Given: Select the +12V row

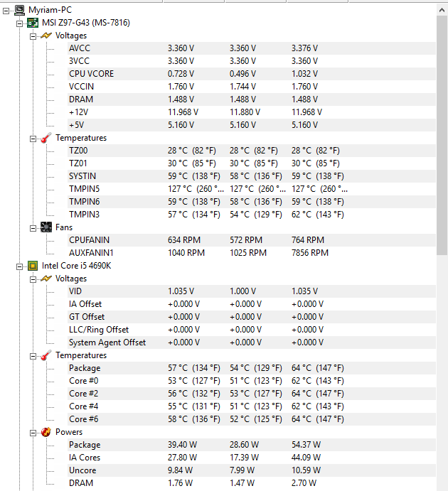Looking at the screenshot, I should point(252,112).
